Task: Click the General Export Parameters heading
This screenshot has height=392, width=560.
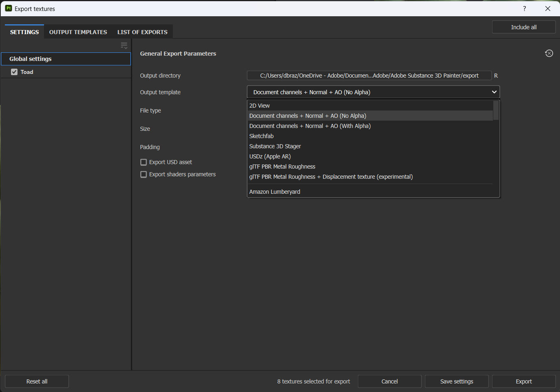Action: (178, 54)
